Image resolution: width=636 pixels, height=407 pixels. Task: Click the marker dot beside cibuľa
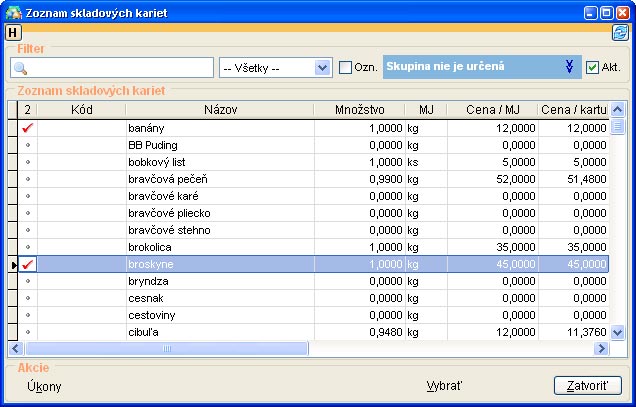(x=28, y=332)
